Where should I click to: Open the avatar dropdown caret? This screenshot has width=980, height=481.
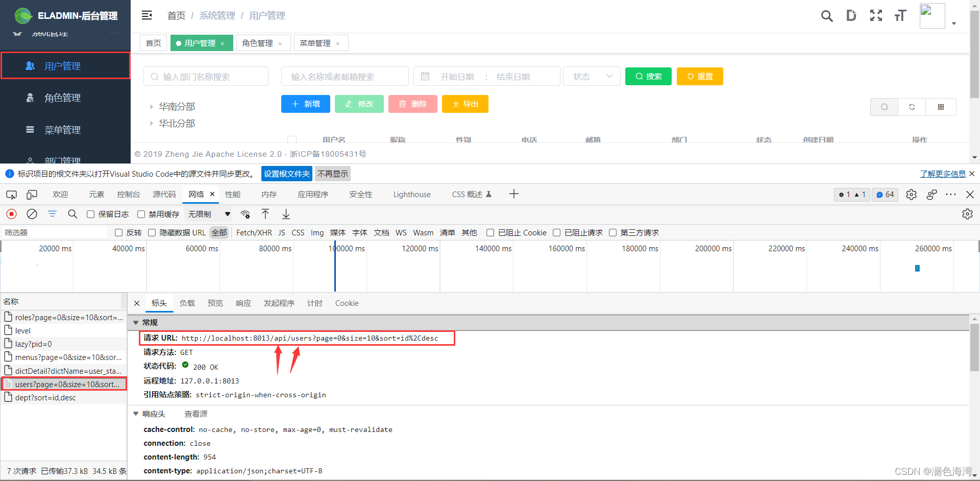953,23
